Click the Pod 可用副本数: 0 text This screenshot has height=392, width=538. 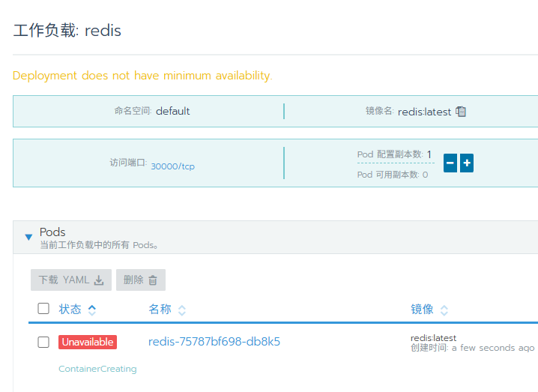pyautogui.click(x=393, y=175)
